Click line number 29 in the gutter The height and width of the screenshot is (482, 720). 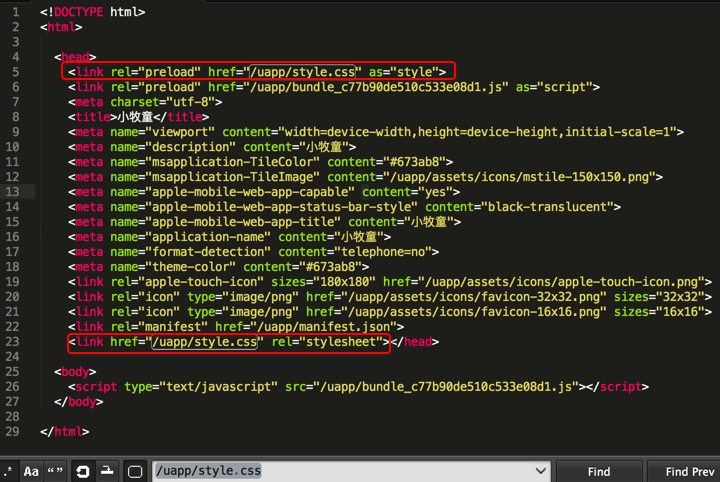tap(12, 432)
